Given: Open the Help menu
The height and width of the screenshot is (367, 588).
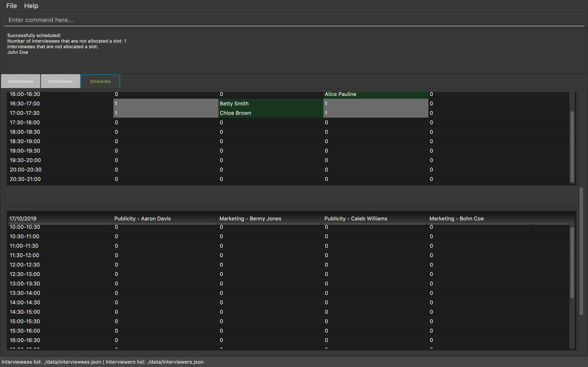Looking at the screenshot, I should click(x=31, y=6).
